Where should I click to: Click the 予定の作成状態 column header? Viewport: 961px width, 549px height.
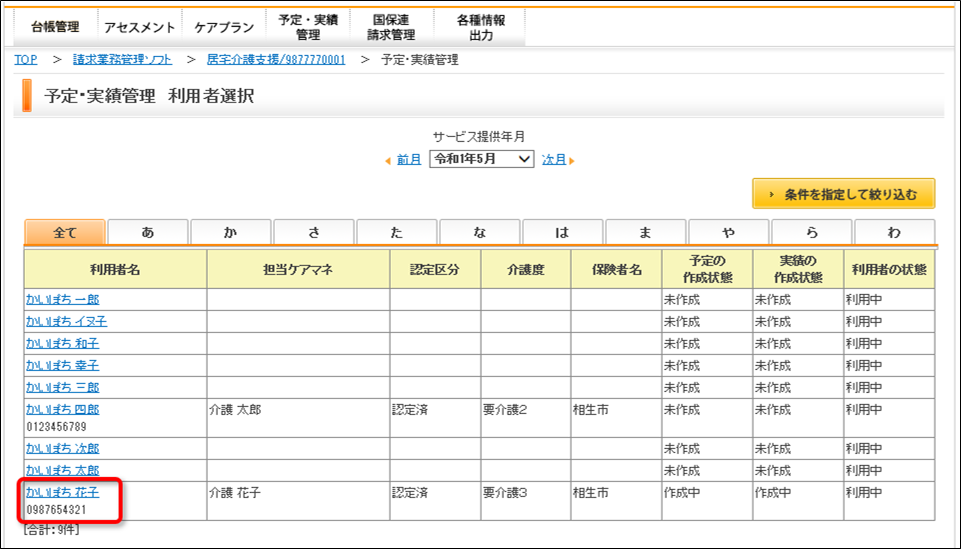(707, 269)
